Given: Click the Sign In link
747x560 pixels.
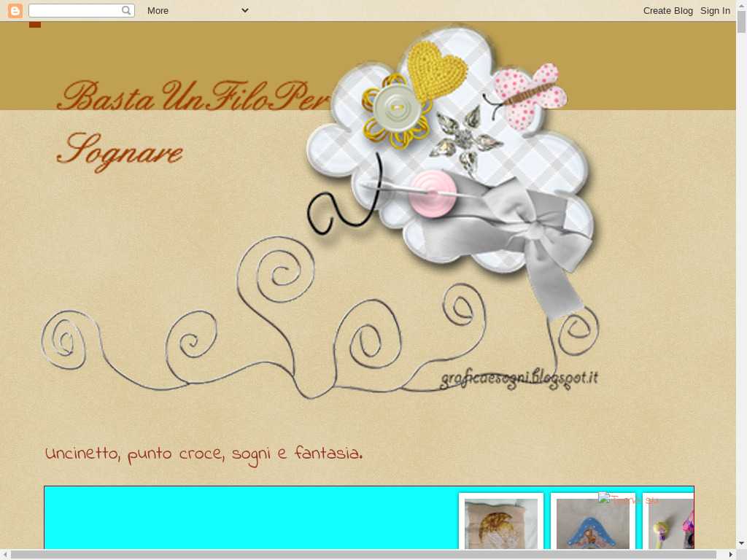Looking at the screenshot, I should click(x=715, y=10).
